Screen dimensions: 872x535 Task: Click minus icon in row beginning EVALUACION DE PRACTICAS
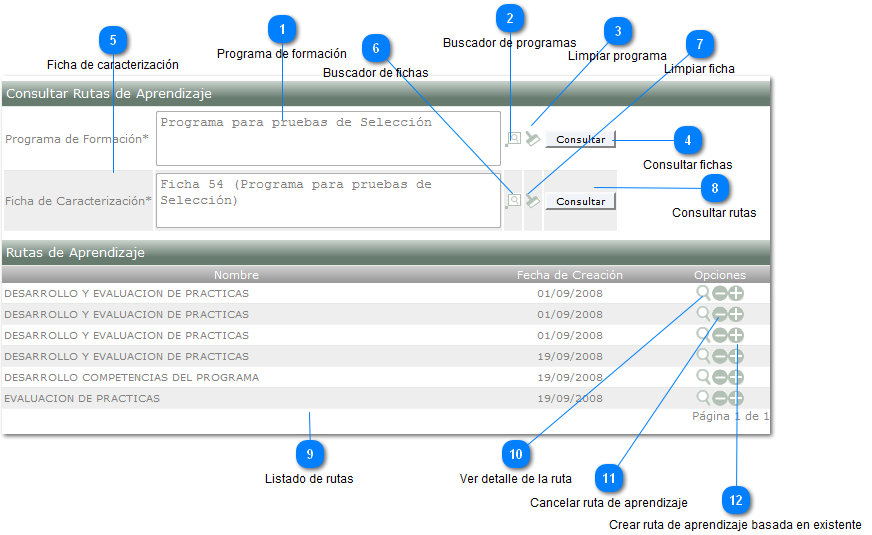click(x=720, y=399)
